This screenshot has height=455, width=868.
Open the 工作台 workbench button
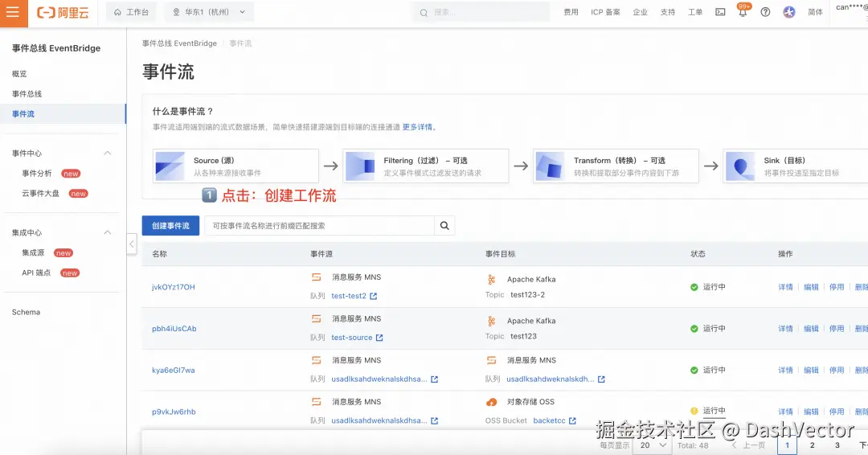tap(131, 12)
